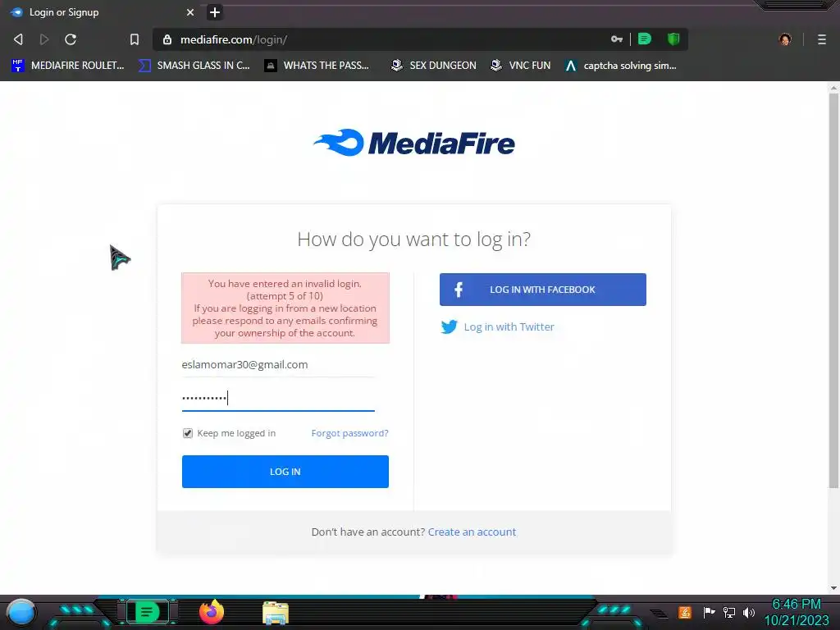Click the MediaFire logo
Screen dimensions: 840x630
tap(414, 143)
